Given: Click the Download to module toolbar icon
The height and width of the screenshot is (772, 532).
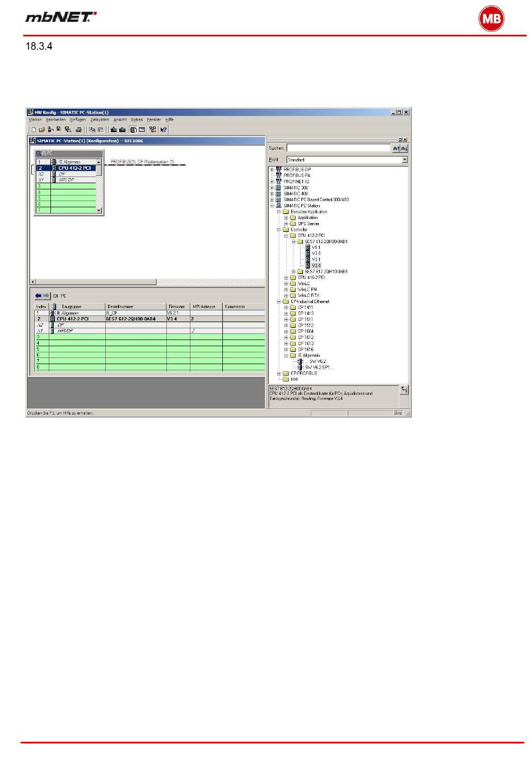Looking at the screenshot, I should 114,129.
